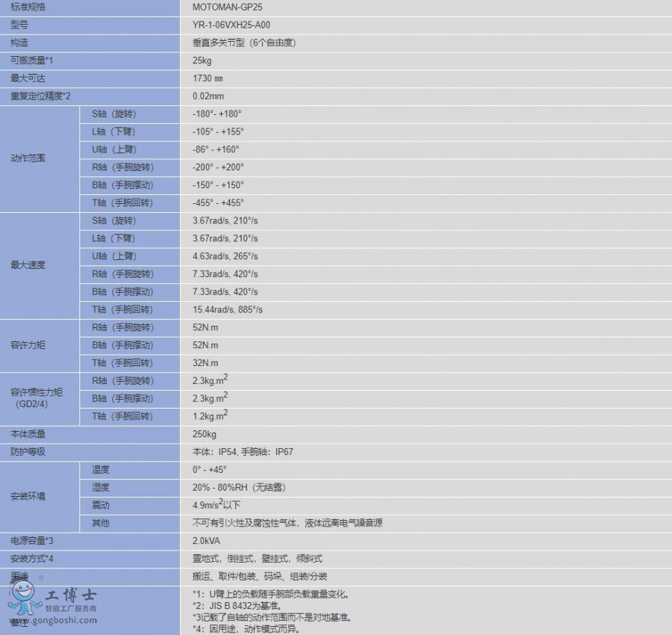The width and height of the screenshot is (672, 635).
Task: Click the 温度 sub-label
Action: [x=101, y=470]
